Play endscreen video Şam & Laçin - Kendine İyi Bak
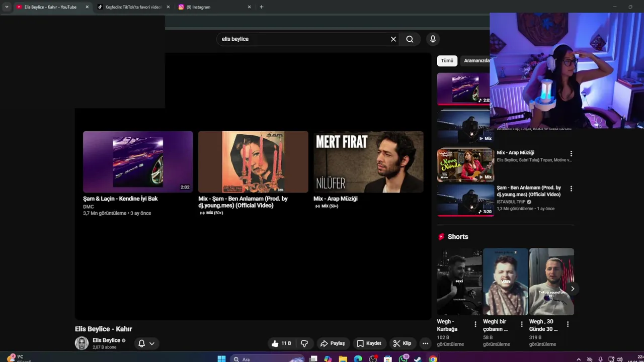 (x=138, y=162)
